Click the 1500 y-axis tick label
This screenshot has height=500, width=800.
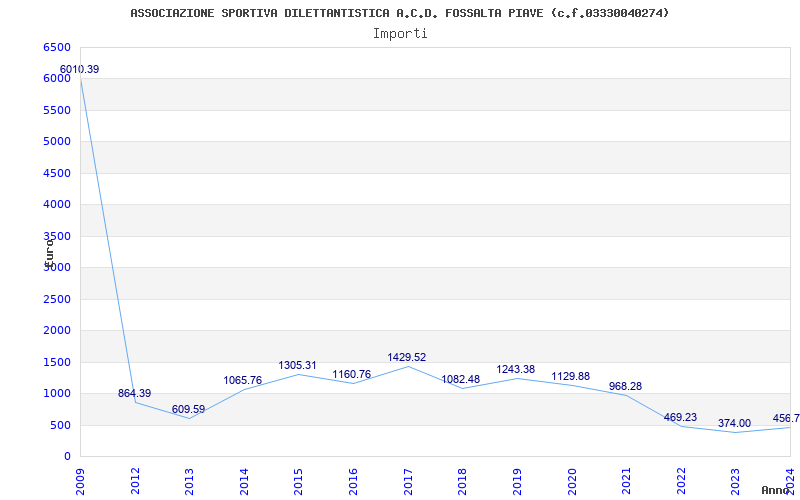(x=56, y=362)
